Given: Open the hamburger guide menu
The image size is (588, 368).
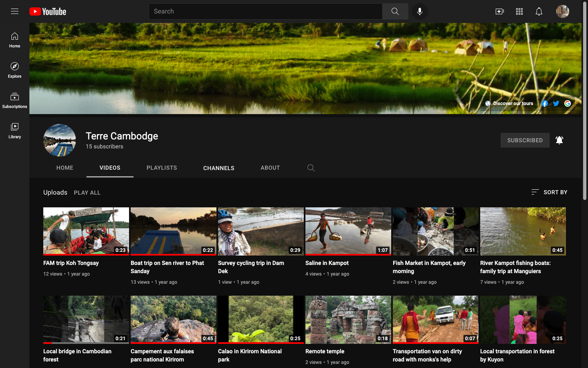Looking at the screenshot, I should pyautogui.click(x=15, y=11).
